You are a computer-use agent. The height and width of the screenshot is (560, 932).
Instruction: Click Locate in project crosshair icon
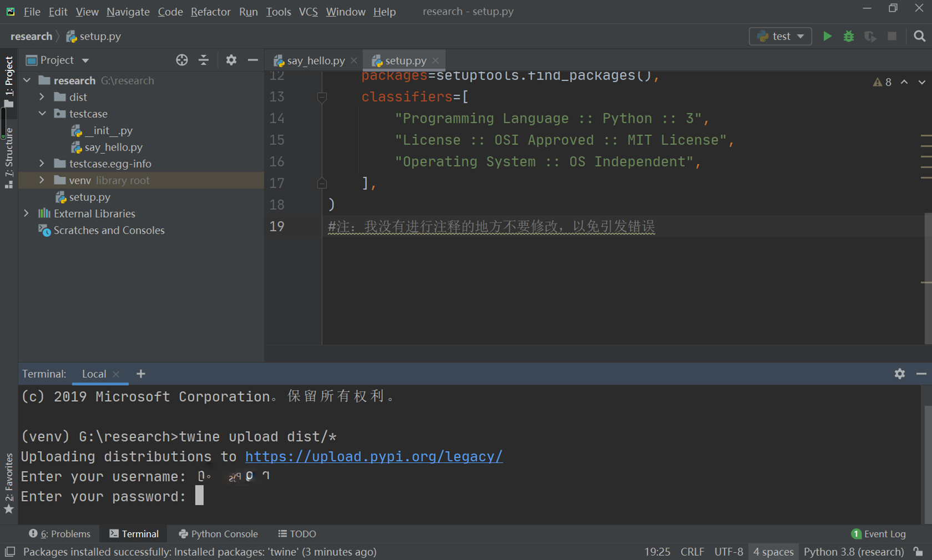(182, 60)
